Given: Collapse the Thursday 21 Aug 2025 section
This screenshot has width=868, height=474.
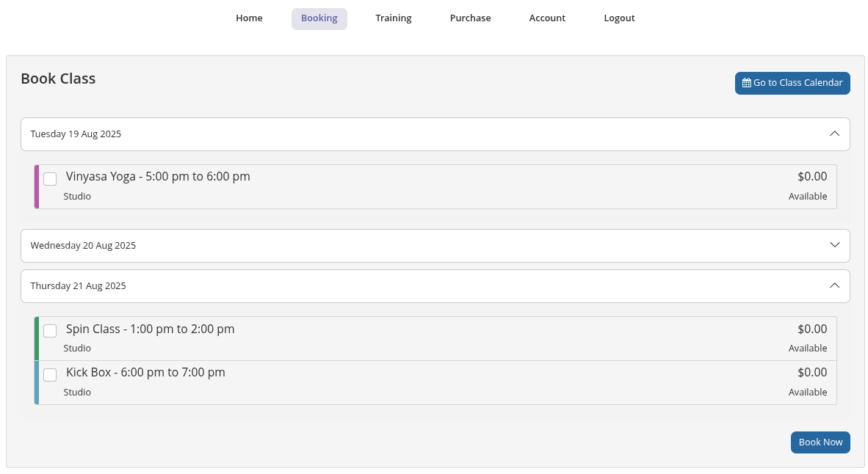Looking at the screenshot, I should pyautogui.click(x=833, y=285).
